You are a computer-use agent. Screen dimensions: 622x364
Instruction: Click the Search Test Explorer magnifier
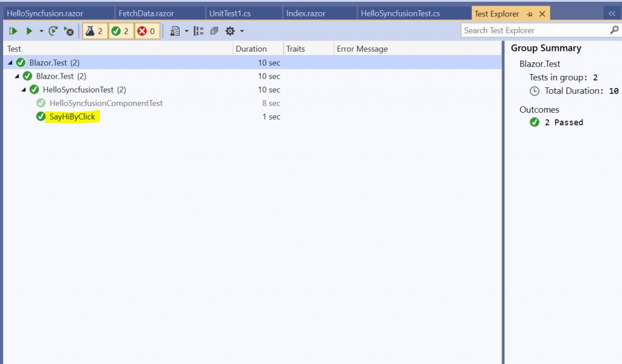click(615, 30)
